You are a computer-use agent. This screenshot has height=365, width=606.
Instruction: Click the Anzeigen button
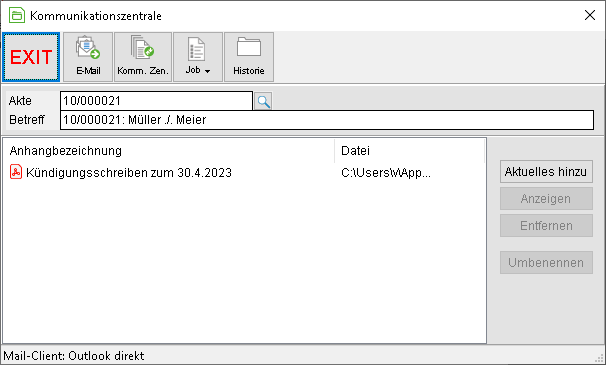(x=546, y=199)
